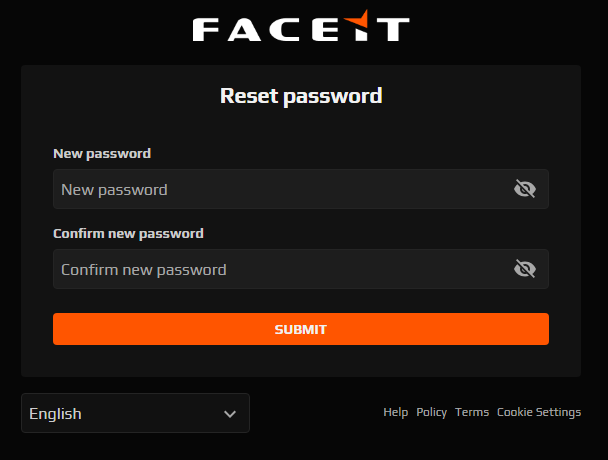Focus the New password input field
Screen dimensions: 608x460
tap(301, 189)
